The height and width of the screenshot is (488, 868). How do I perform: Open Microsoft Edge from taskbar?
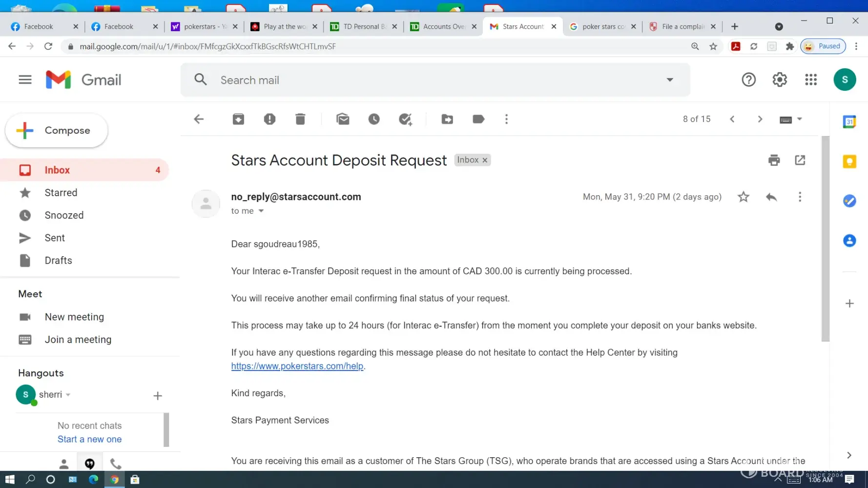tap(93, 480)
